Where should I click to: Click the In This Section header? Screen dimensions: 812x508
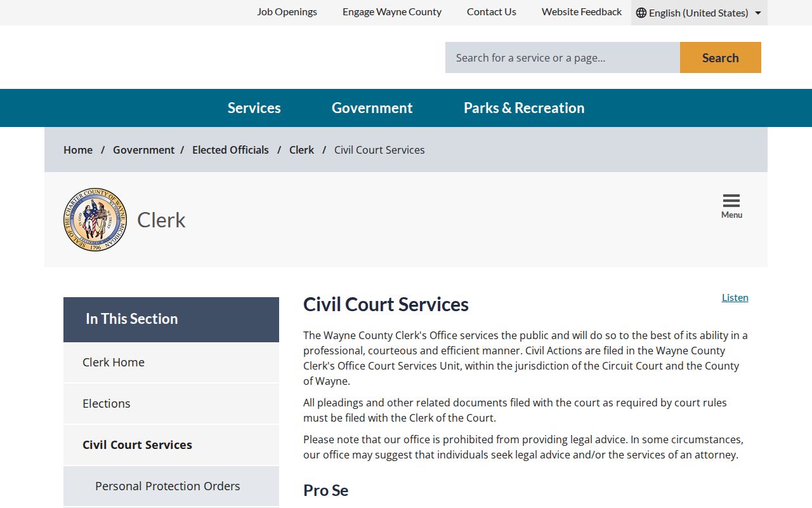171,319
